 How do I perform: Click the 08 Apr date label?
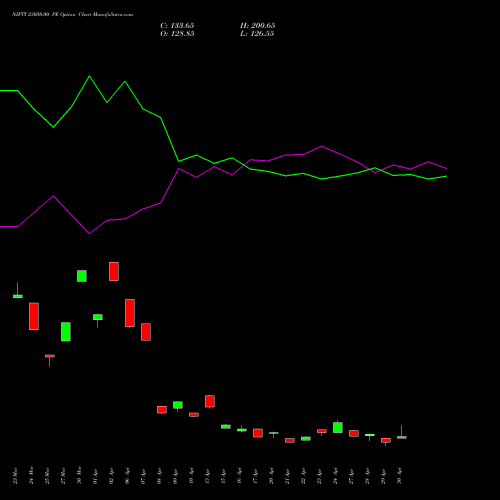[159, 476]
